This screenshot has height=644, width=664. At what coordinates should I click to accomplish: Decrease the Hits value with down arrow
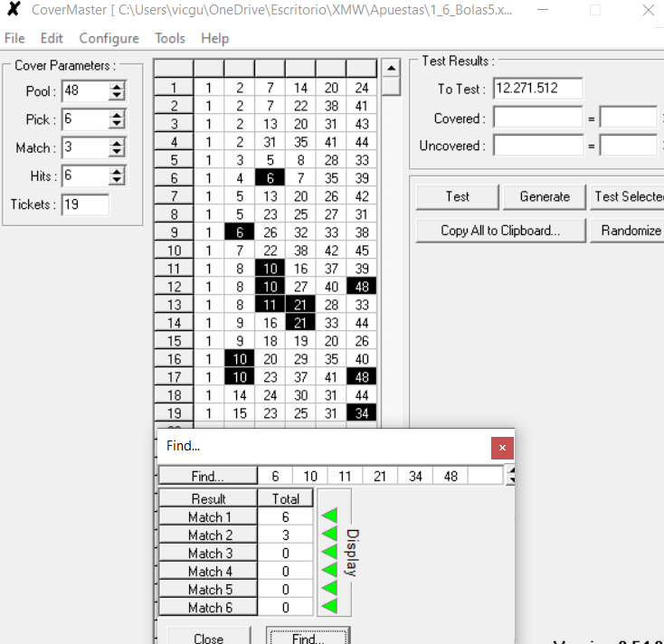tap(117, 180)
